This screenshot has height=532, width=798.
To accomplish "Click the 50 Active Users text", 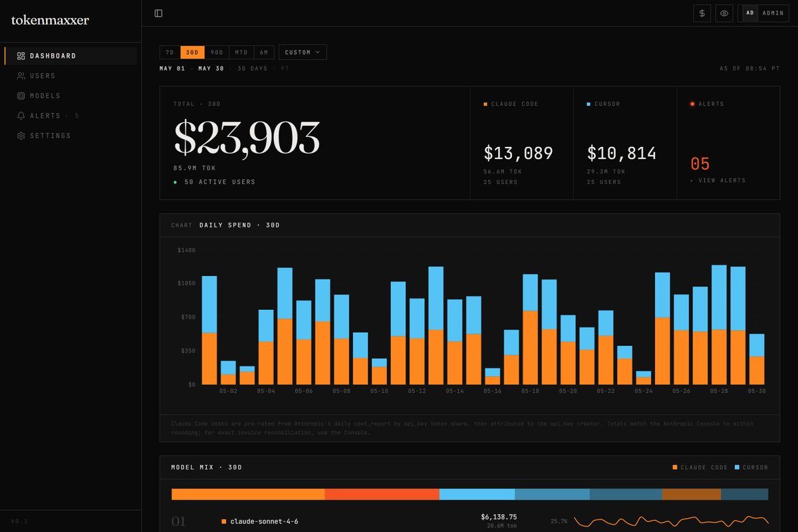I will click(x=219, y=182).
